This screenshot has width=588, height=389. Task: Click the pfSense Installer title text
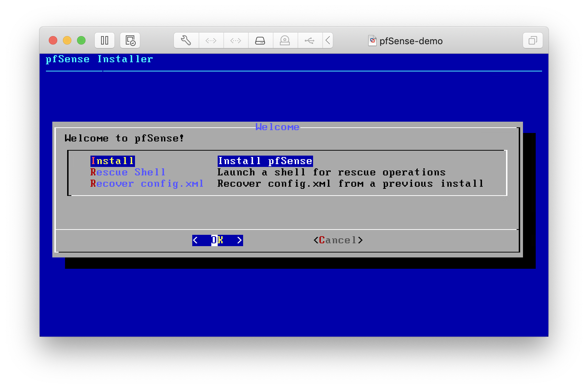click(x=100, y=59)
